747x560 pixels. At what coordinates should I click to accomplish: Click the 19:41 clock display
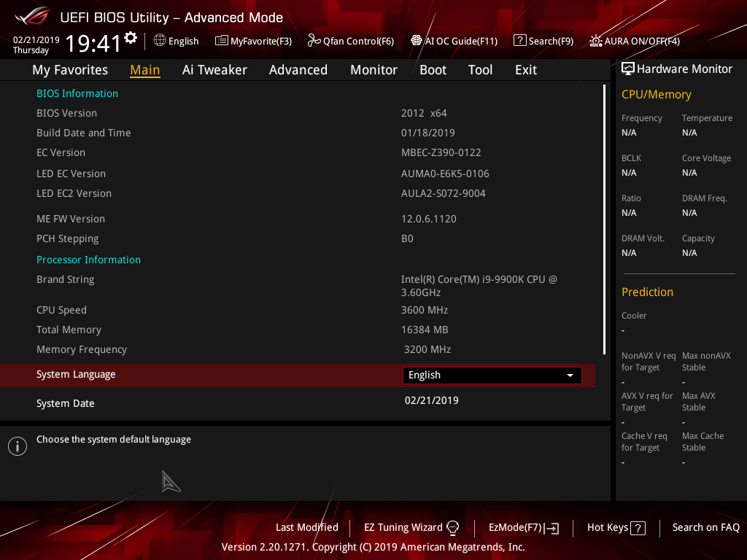93,44
